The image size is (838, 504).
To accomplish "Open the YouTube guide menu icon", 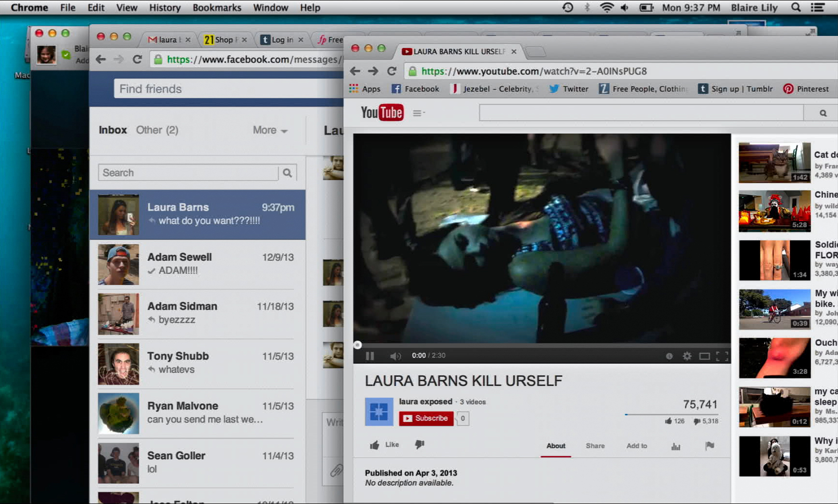I will point(418,113).
